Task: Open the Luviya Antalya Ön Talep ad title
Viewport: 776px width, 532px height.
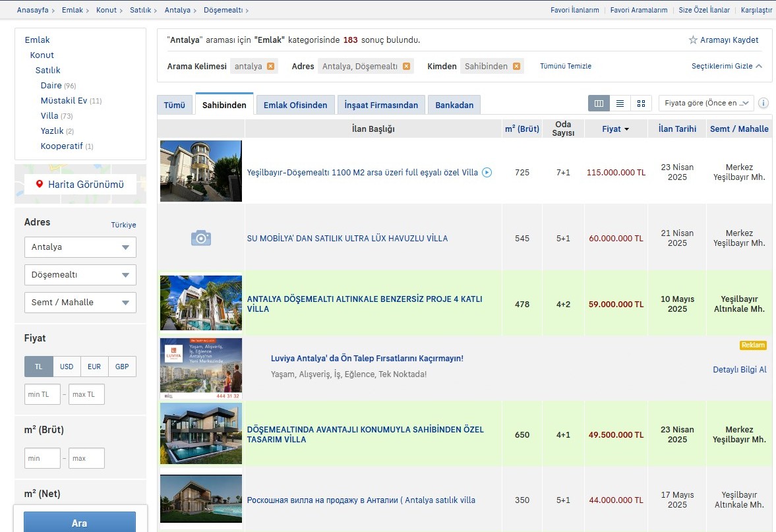Action: (367, 359)
